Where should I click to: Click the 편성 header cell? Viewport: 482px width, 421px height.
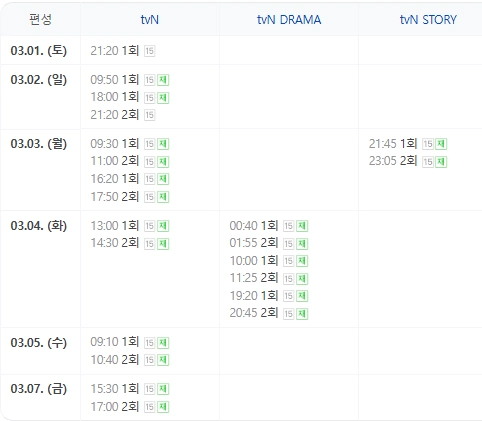click(x=40, y=19)
